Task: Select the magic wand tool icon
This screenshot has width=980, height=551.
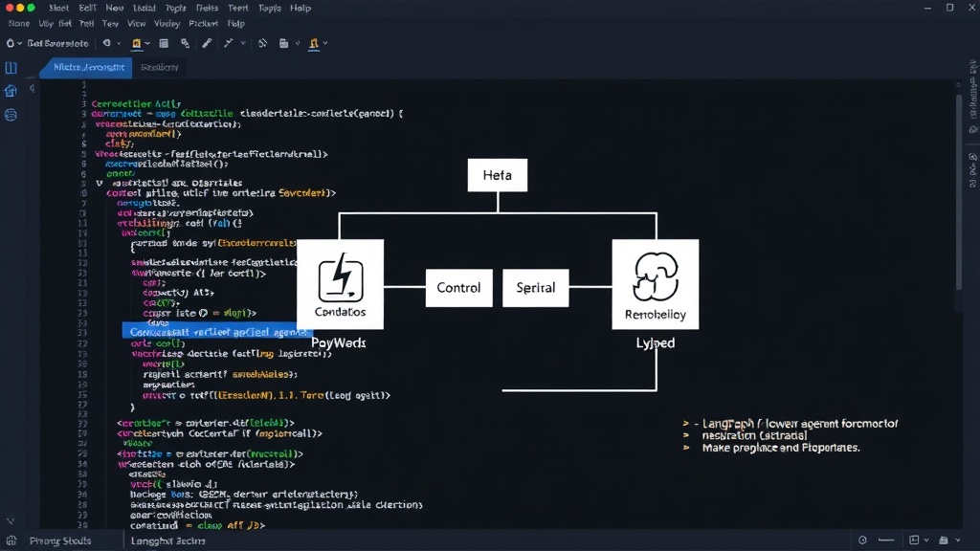Action: [228, 43]
